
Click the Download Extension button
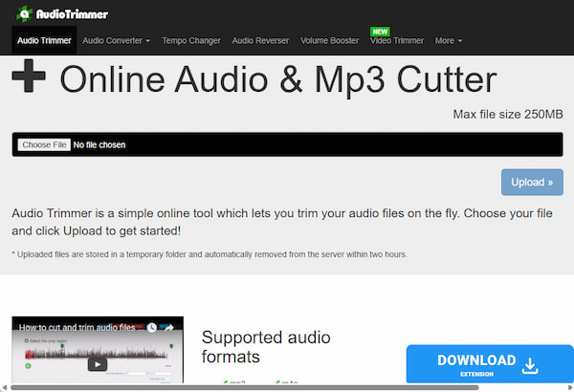coord(490,364)
